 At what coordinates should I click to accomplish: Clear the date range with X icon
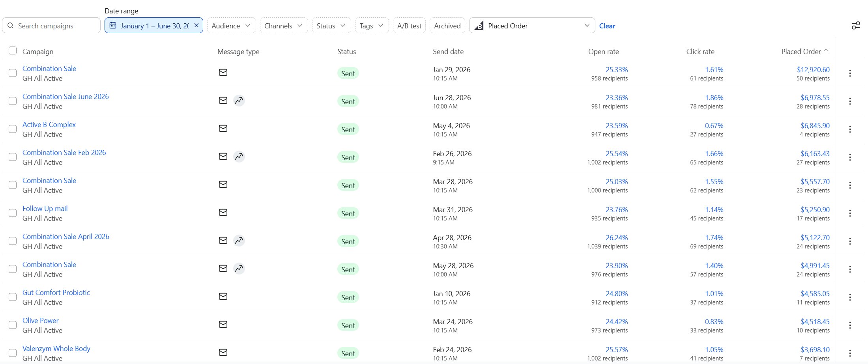coord(196,25)
